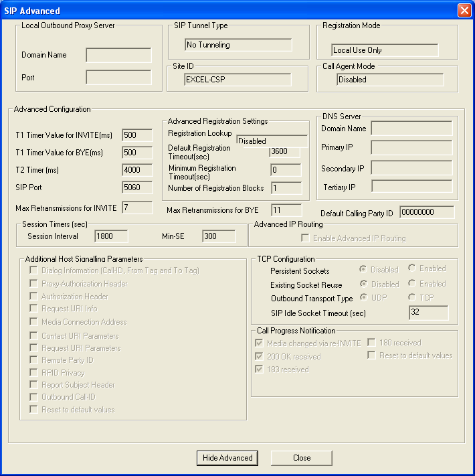Image resolution: width=475 pixels, height=476 pixels.
Task: Select TCP as Outbound Transport Type
Action: [x=412, y=298]
